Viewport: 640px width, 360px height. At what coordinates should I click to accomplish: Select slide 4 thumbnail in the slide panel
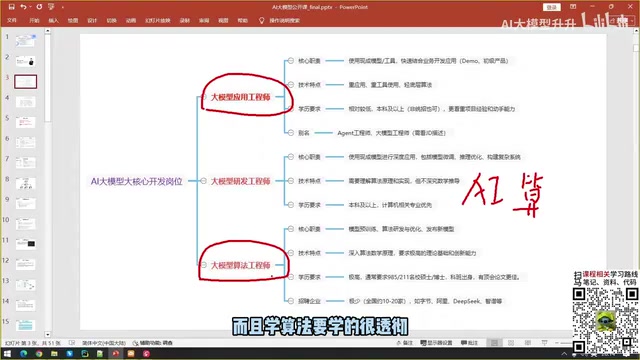[26, 102]
